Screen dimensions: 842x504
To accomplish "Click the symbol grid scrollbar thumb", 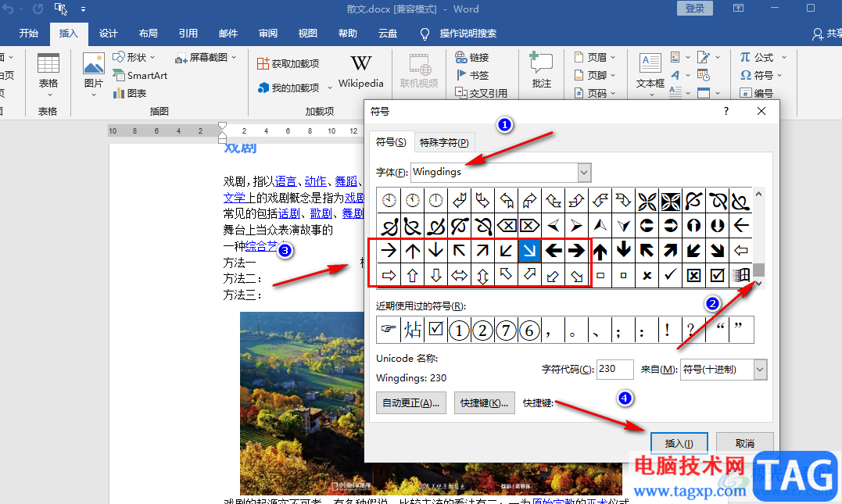I will coord(758,270).
